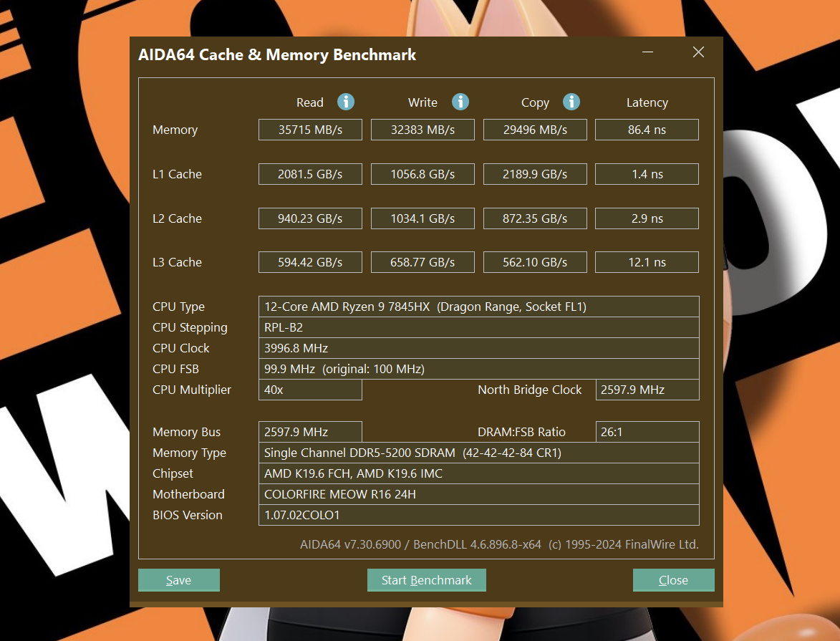Select L1 Cache read 2081.5 GB/s
840x641 pixels.
pos(310,174)
